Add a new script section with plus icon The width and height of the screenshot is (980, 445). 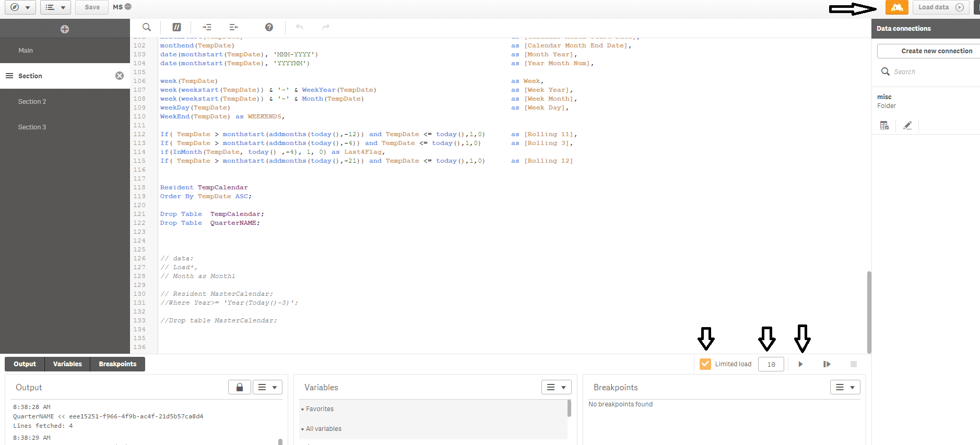click(x=65, y=29)
